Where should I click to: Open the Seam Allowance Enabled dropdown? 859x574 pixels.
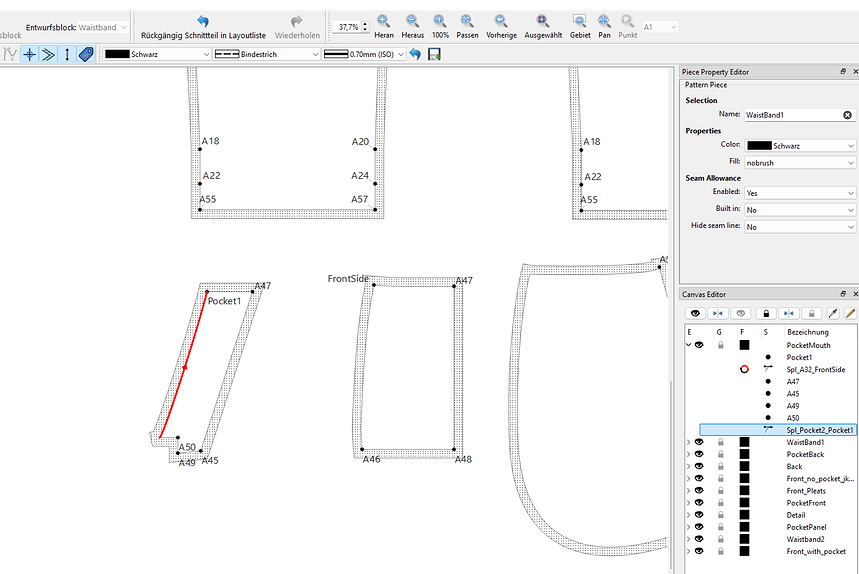(799, 193)
